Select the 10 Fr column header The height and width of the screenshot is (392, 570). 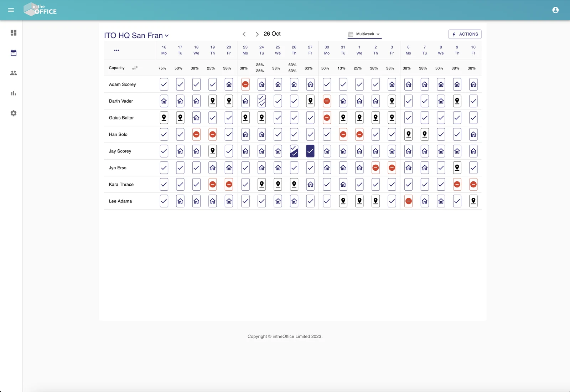click(x=473, y=50)
